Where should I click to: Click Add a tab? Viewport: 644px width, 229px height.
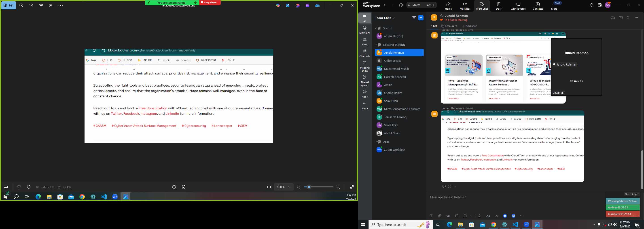470,26
